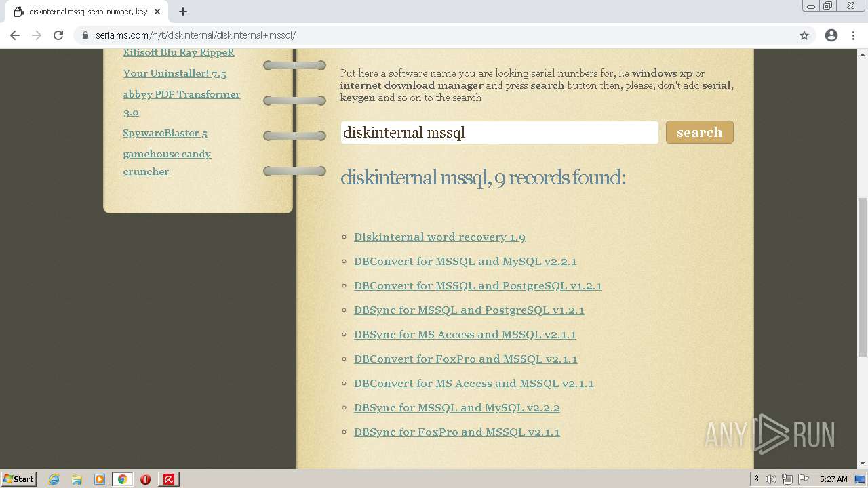
Task: Open DBConvert for FoxPro and MSSQL v2.1.1
Action: 466,359
